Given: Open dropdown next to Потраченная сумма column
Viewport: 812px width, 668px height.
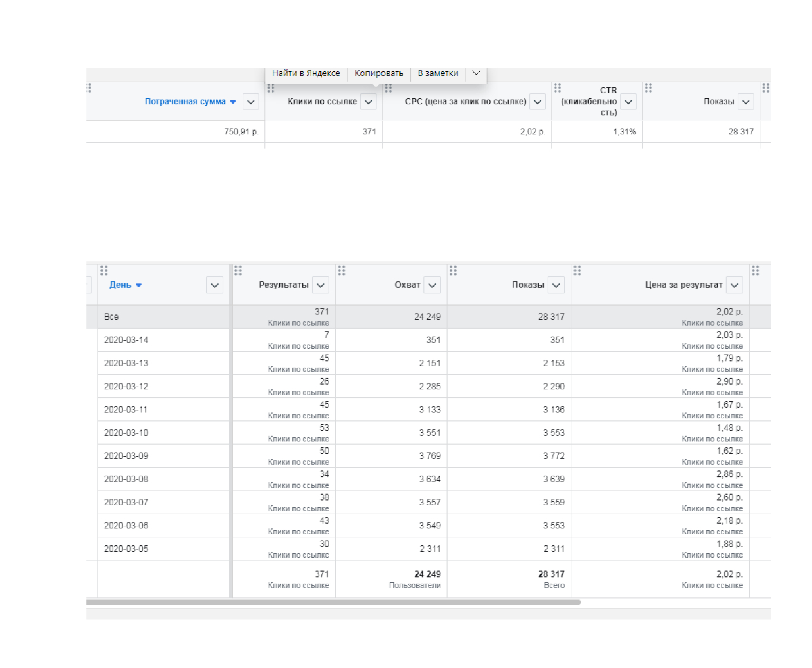Looking at the screenshot, I should tap(251, 102).
